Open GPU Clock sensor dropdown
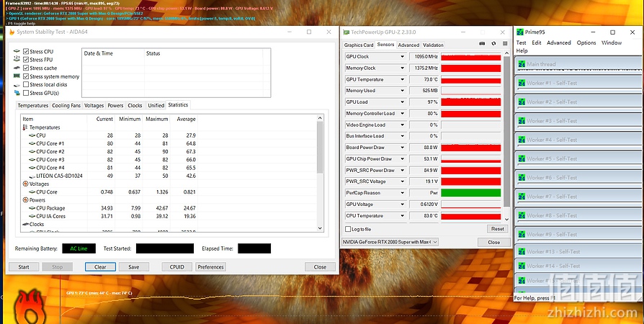 point(402,57)
